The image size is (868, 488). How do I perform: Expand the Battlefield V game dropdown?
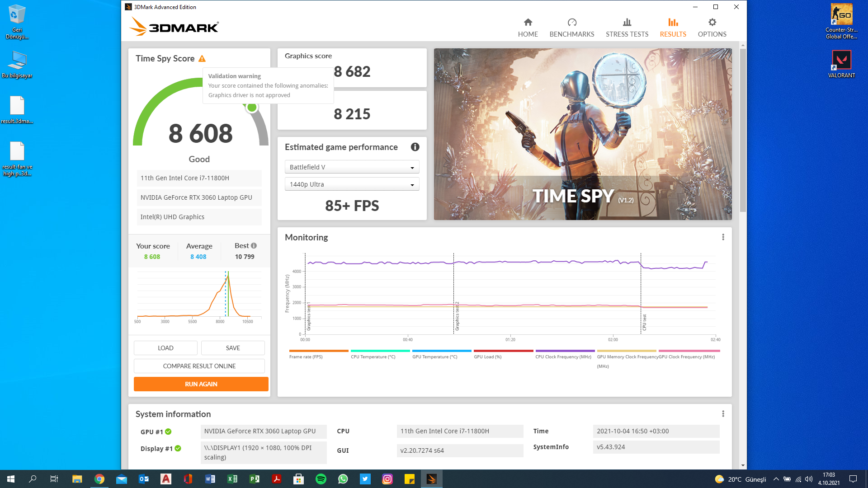coord(352,167)
